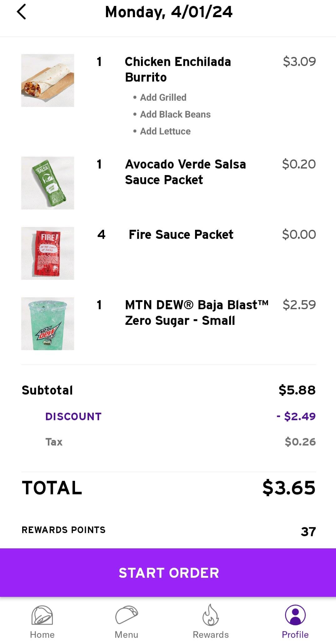336x644 pixels.
Task: Switch to the Profile tab label
Action: click(295, 635)
